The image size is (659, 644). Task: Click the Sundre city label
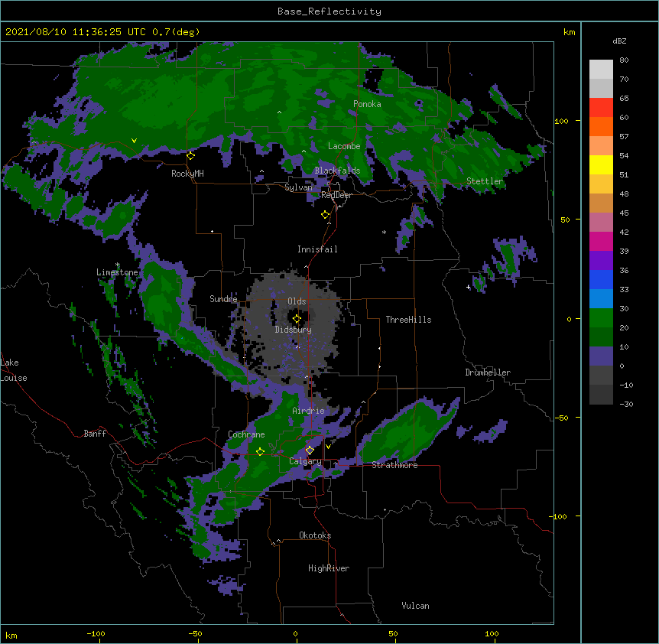tap(223, 299)
